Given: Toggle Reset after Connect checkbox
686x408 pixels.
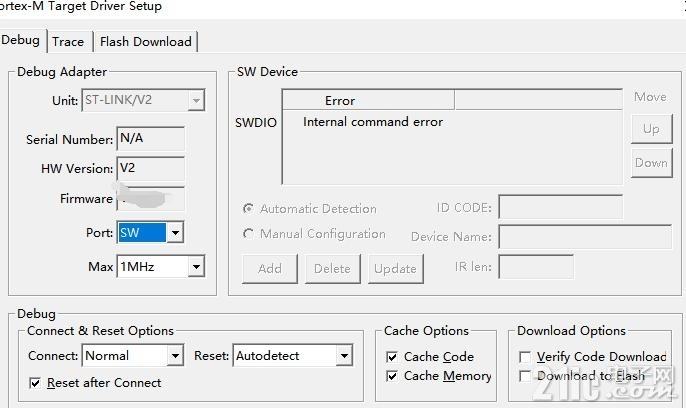Looking at the screenshot, I should click(35, 383).
